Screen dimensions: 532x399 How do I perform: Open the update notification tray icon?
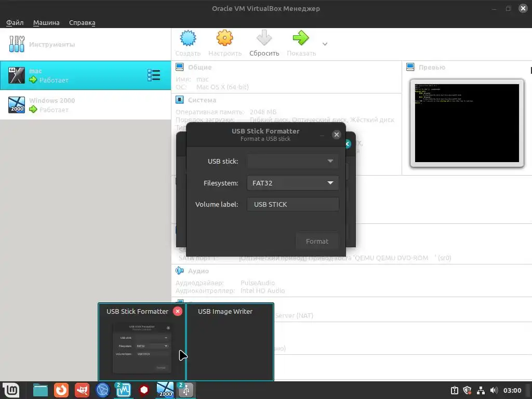click(454, 390)
